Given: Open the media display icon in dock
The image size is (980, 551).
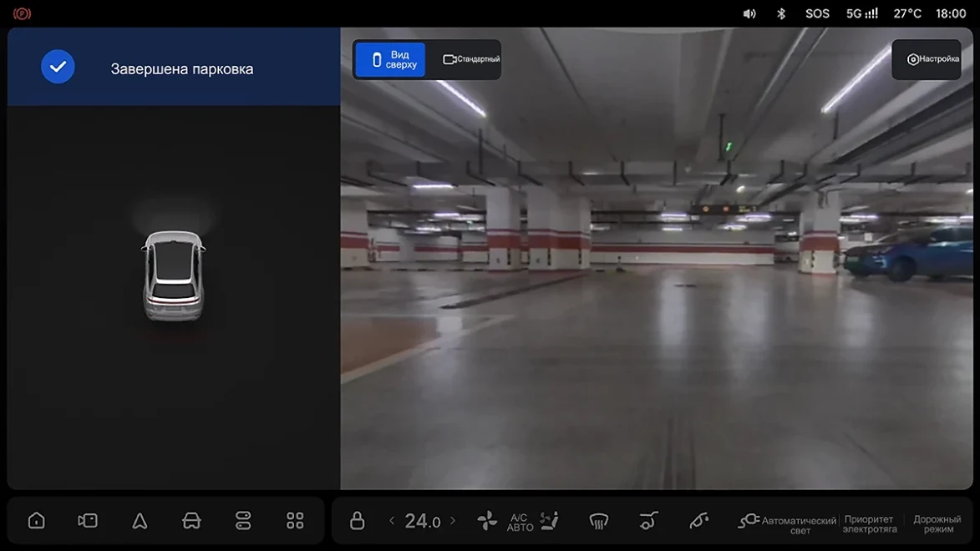Looking at the screenshot, I should click(88, 520).
